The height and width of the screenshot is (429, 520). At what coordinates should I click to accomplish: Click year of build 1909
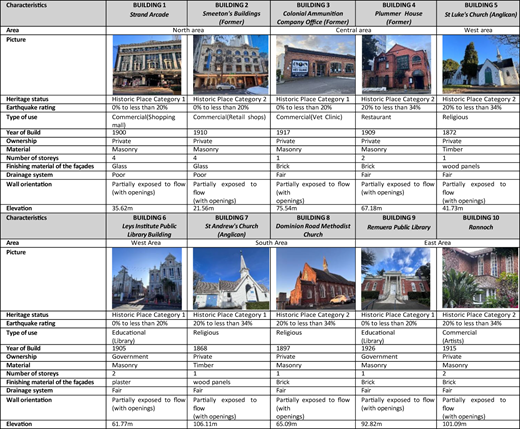368,133
